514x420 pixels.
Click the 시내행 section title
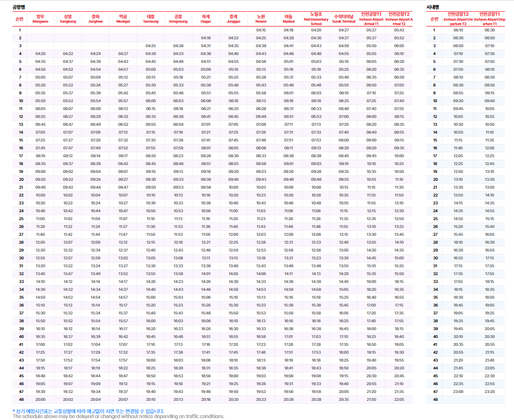pos(433,7)
